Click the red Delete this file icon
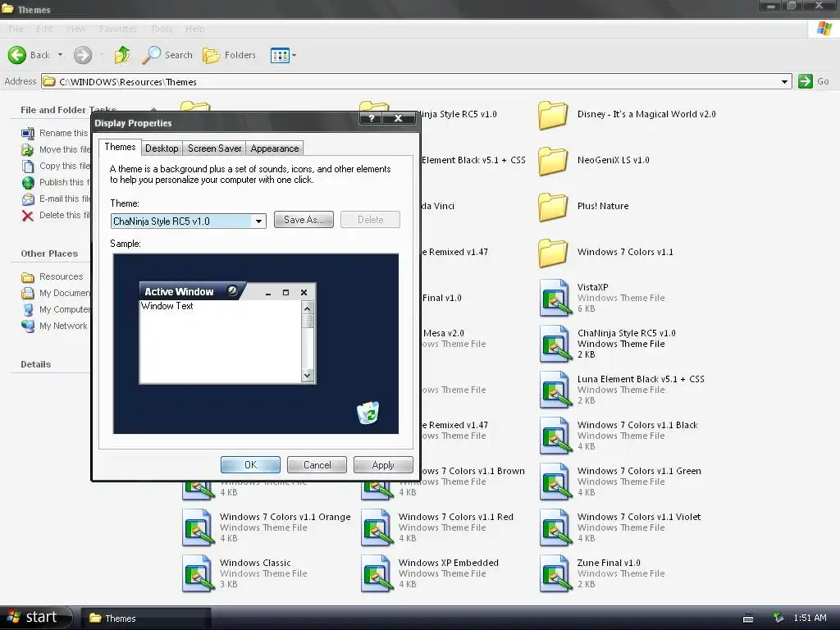This screenshot has width=840, height=630. click(28, 216)
